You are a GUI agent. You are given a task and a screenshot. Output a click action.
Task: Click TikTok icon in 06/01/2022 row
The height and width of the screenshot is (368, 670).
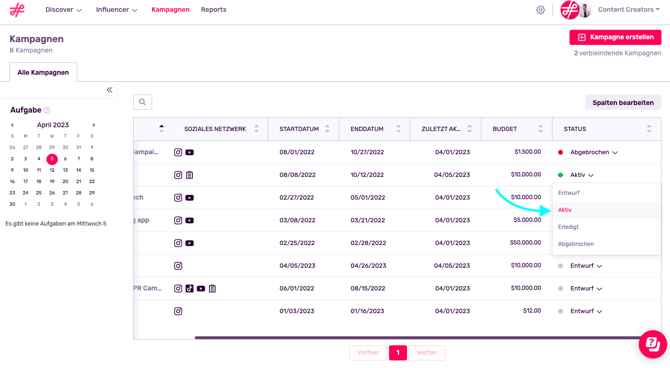190,289
